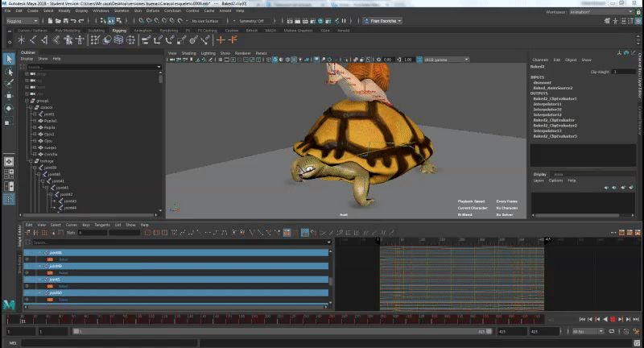
Task: Activate the Lasso Select tool
Action: (9, 71)
